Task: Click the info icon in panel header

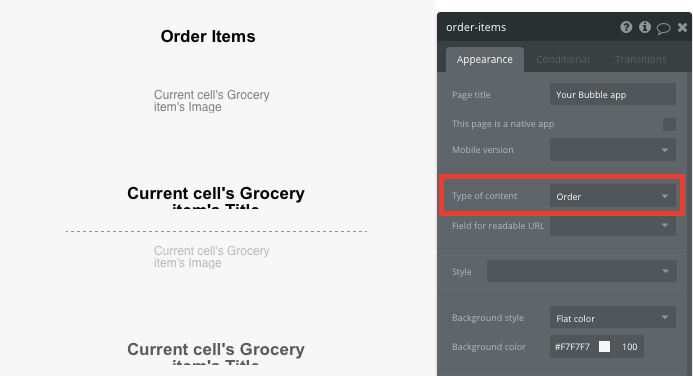Action: click(x=645, y=27)
